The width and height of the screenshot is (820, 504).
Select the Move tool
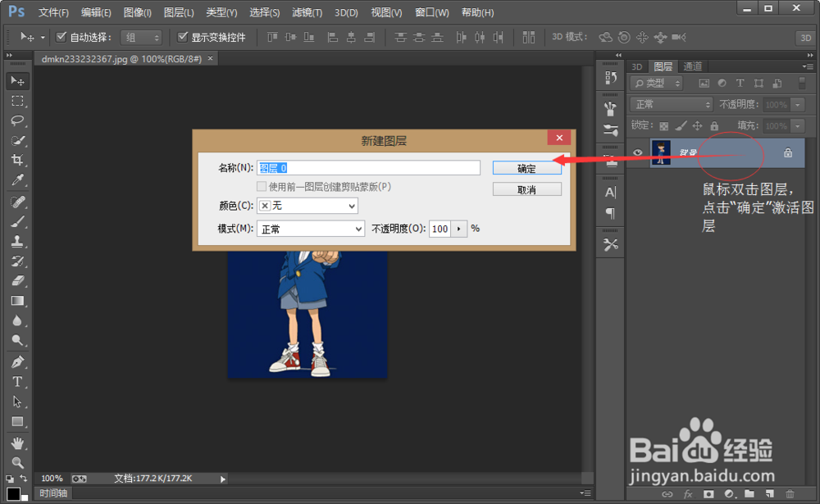(x=17, y=81)
